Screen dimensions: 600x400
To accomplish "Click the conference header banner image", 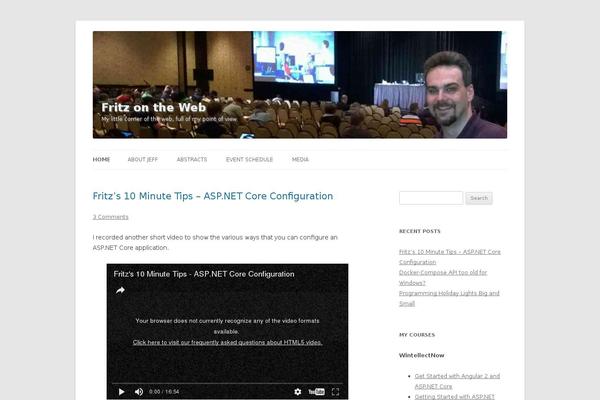I will click(x=300, y=85).
